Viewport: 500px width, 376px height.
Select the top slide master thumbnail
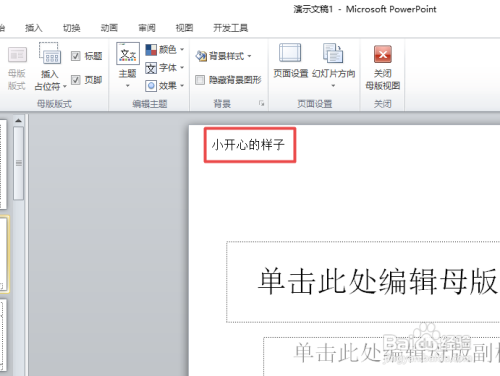pyautogui.click(x=3, y=165)
